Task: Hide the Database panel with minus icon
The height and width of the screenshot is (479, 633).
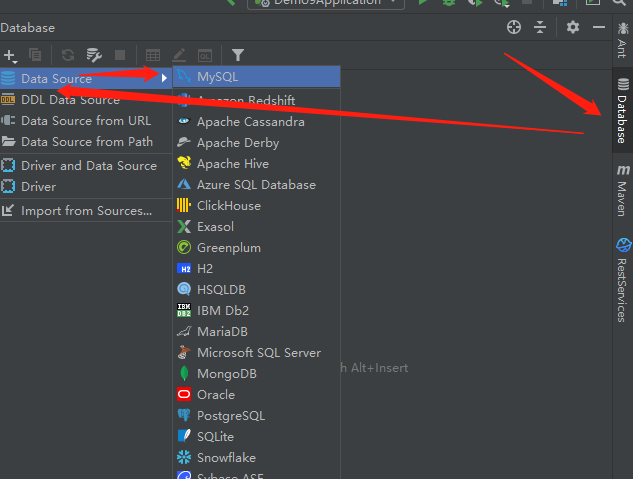Action: tap(599, 27)
